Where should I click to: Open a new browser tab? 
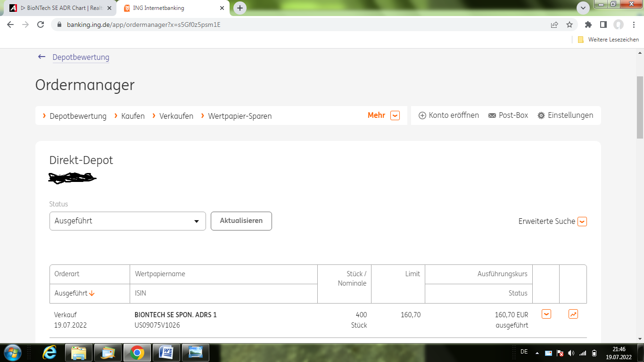click(240, 8)
